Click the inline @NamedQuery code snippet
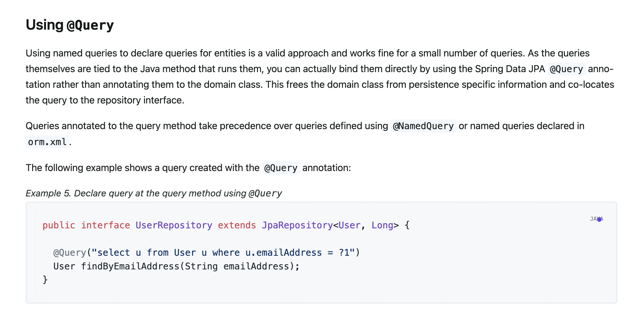The image size is (644, 321). click(423, 126)
